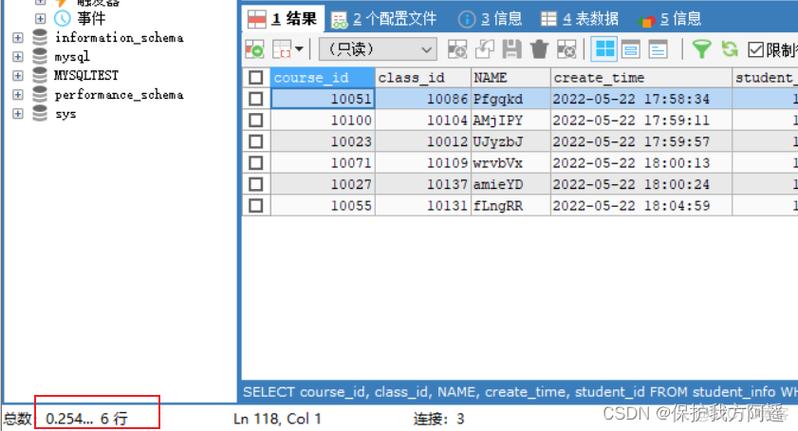Click the sys database cylinder icon

tap(40, 113)
